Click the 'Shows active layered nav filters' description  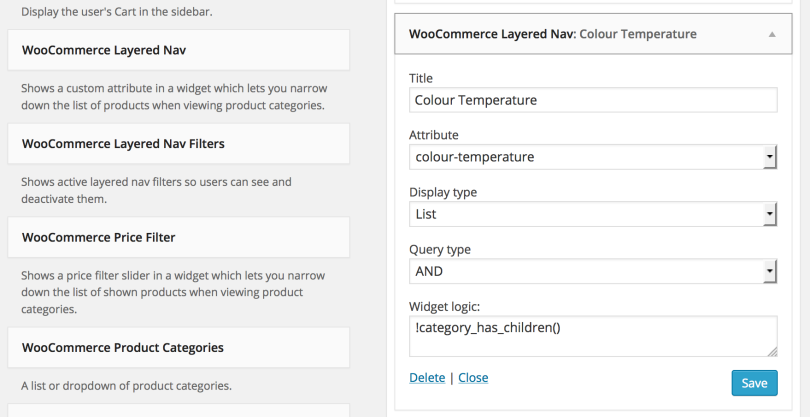coord(156,190)
